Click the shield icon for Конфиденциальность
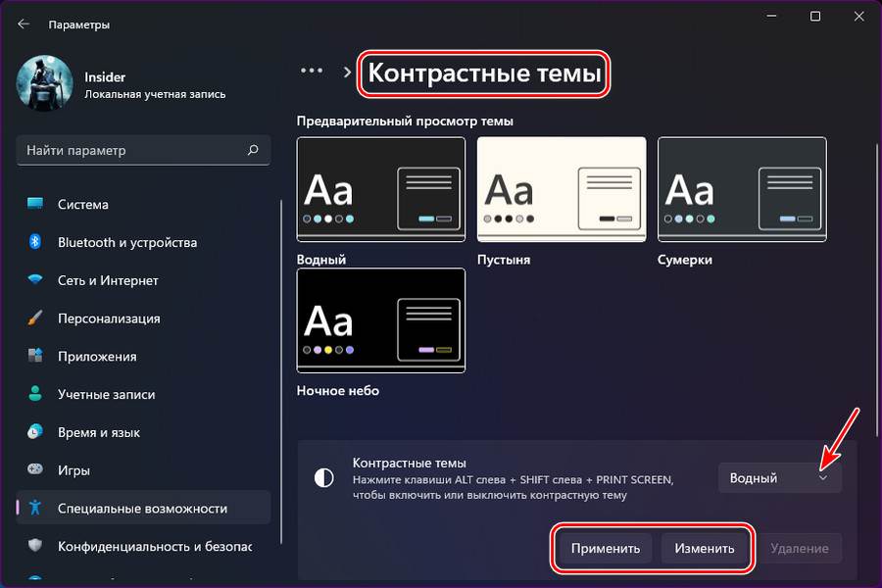The width and height of the screenshot is (882, 588). [35, 545]
